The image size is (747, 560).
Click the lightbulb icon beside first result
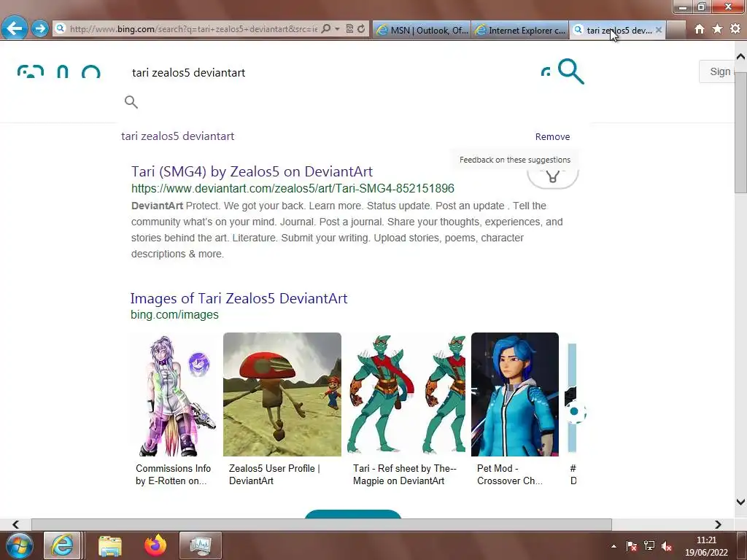pyautogui.click(x=553, y=176)
